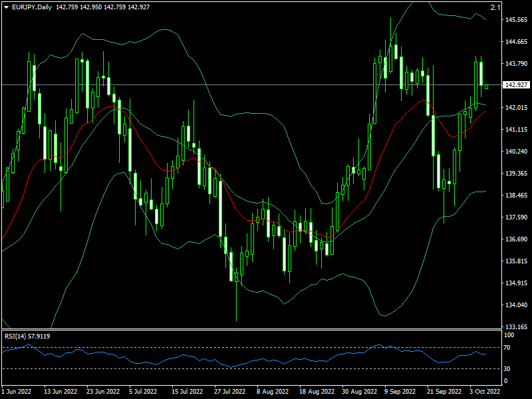Select the 142.015 price axis label
532x399 pixels.
click(x=517, y=108)
